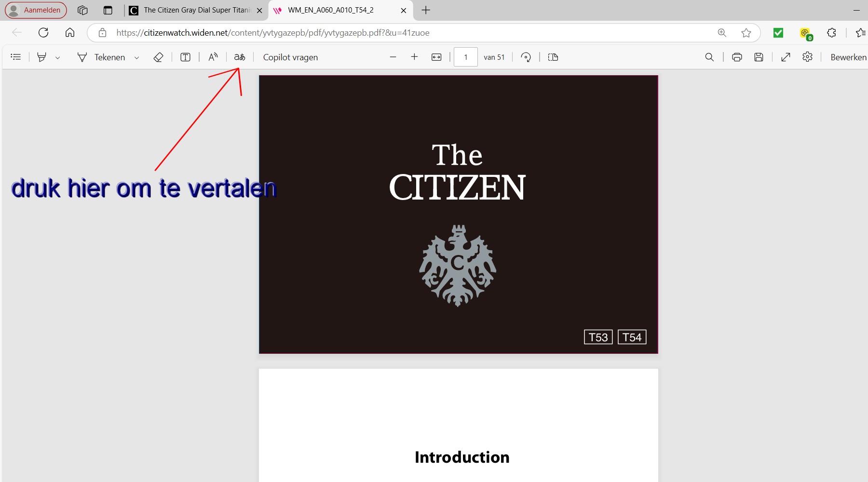The image size is (868, 482).
Task: Toggle the page view layout icon
Action: [x=553, y=57]
